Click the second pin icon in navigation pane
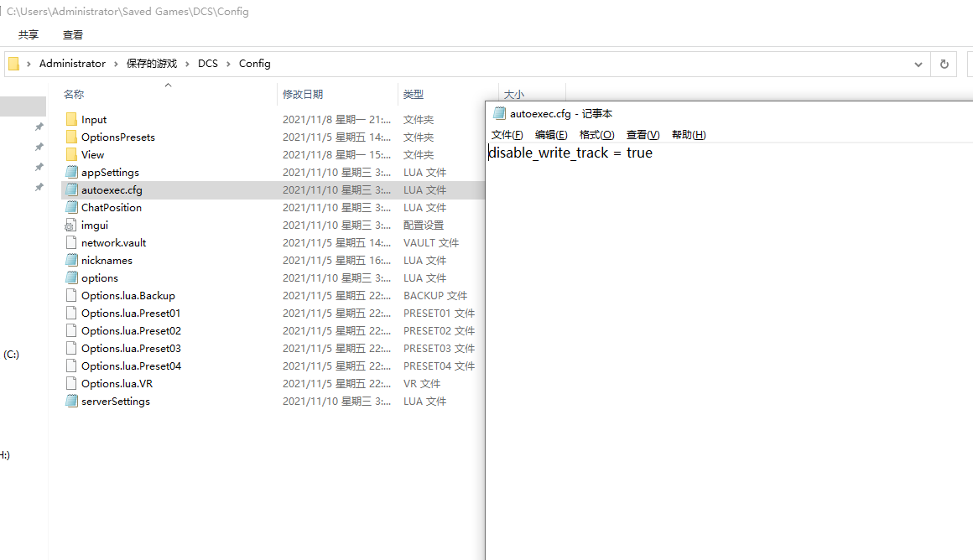 39,147
